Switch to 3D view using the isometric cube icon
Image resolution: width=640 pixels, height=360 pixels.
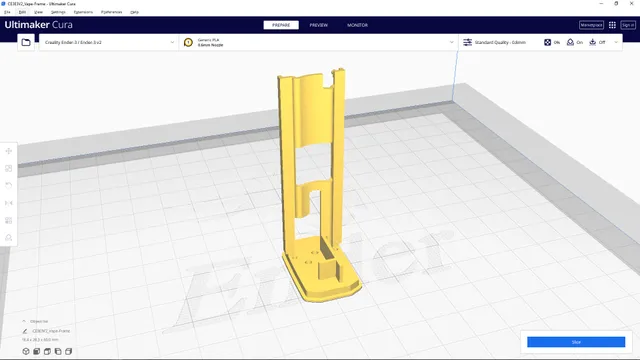pos(26,351)
